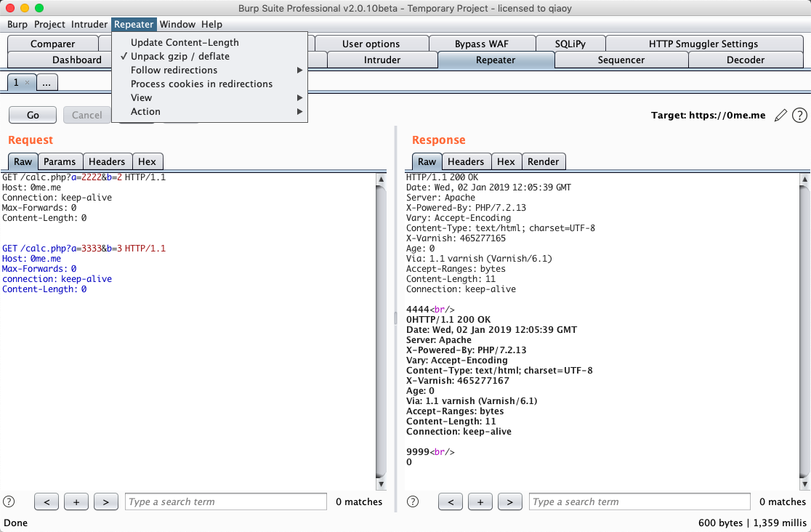Close Repeater tab 1 with x
Screen dimensions: 811x532
[x=28, y=83]
